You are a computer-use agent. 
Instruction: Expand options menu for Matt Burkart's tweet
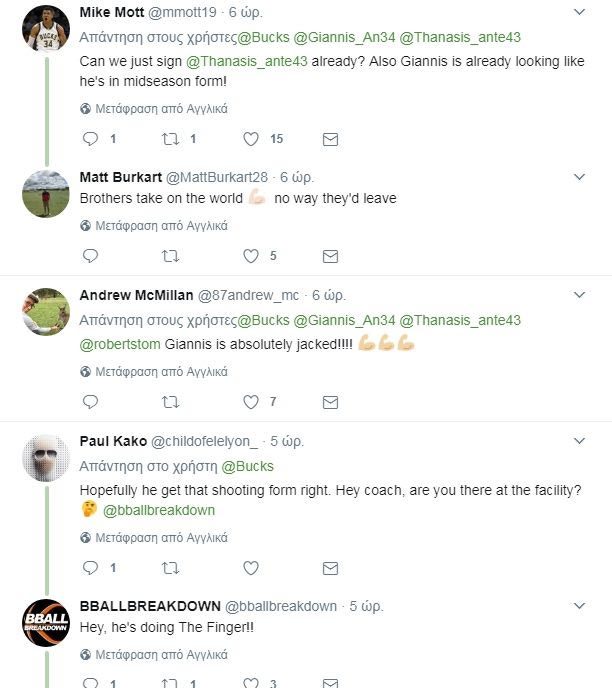[x=579, y=178]
